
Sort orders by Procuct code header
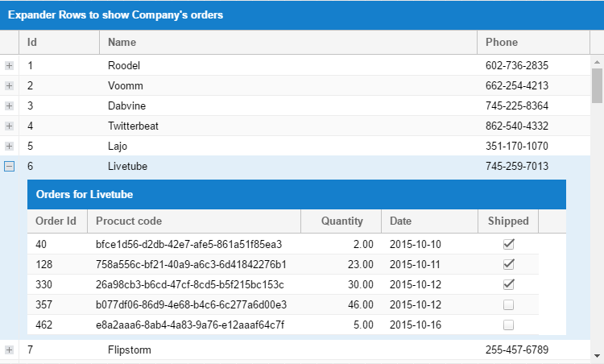click(194, 221)
